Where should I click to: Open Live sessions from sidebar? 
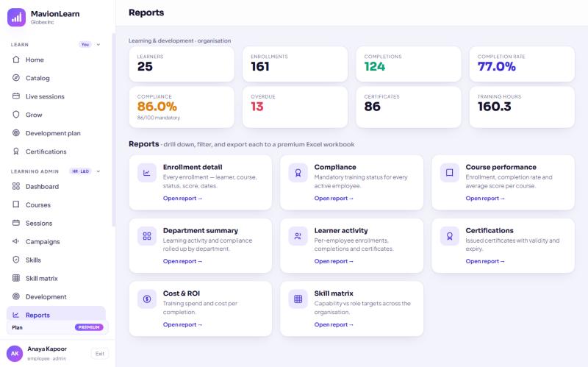[x=57, y=96]
